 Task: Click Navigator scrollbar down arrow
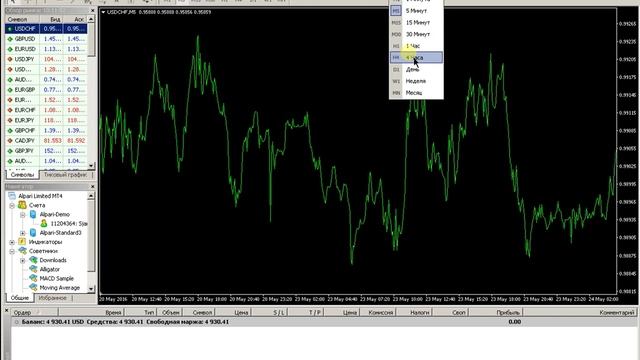pos(91,289)
